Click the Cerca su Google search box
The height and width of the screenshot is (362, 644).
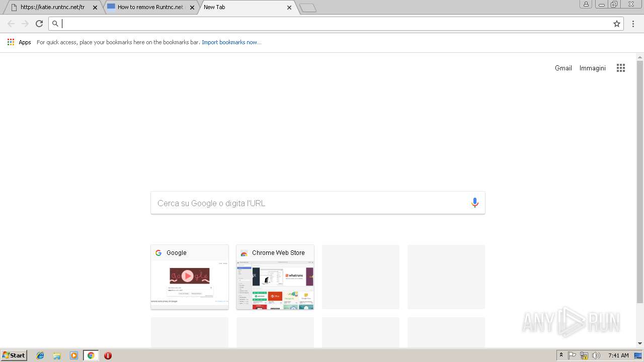point(318,203)
